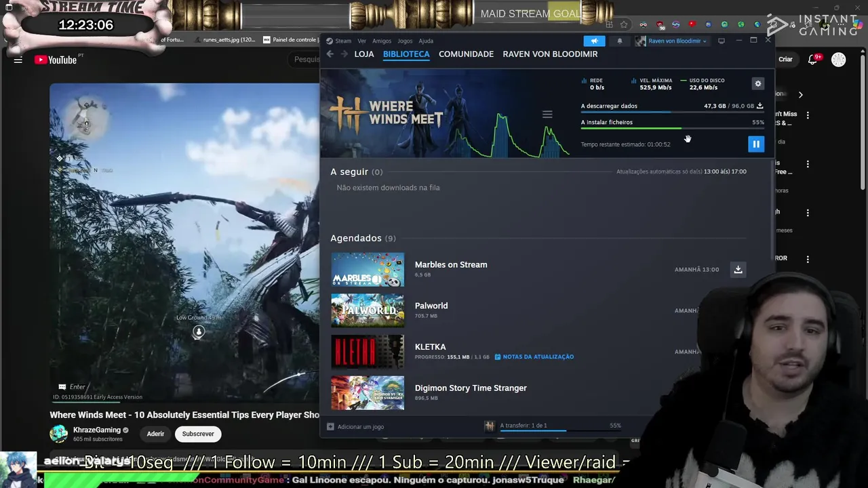This screenshot has height=488, width=868.
Task: Open KhrazeGaming channel avatar
Action: 59,434
